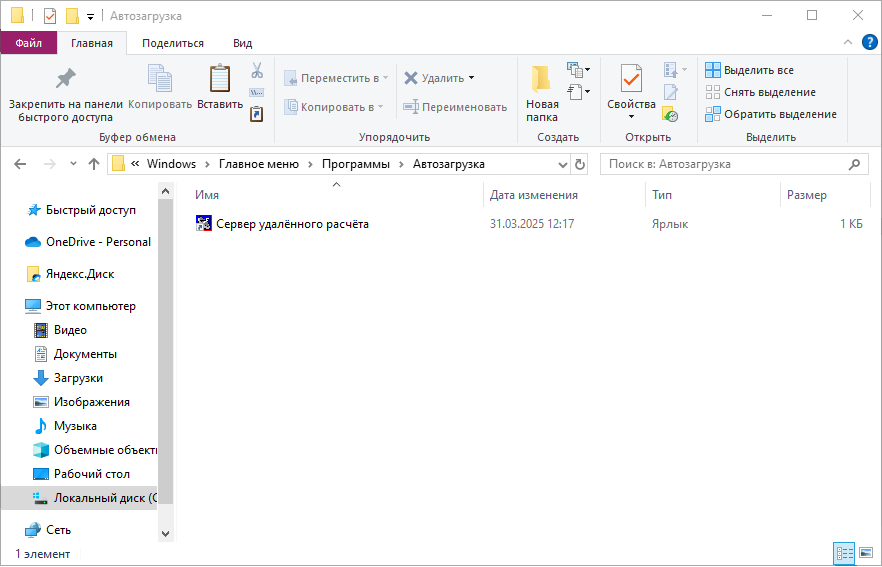Open the Файл menu tab
The image size is (882, 567).
coord(28,43)
